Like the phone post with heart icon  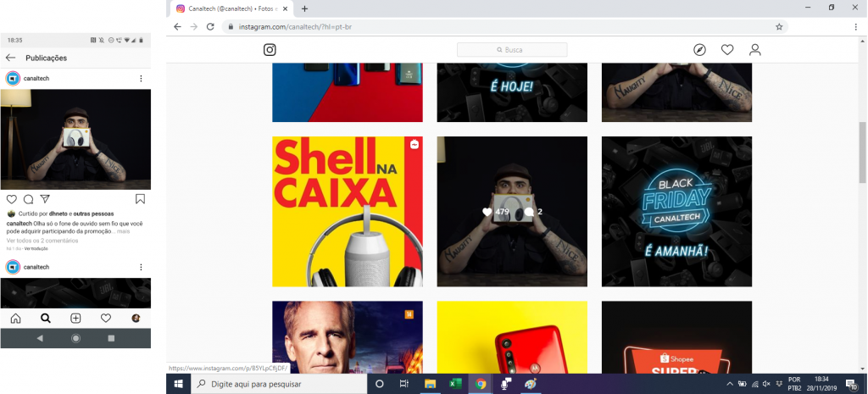12,198
